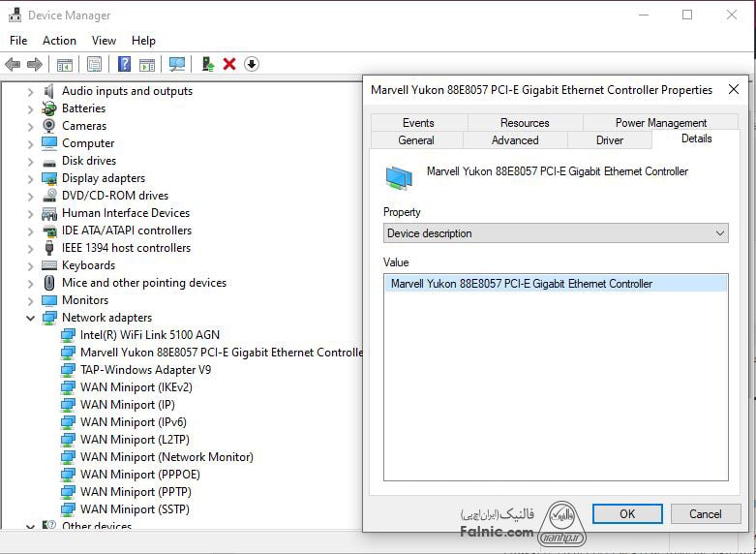Click the black down-arrow disable device icon
This screenshot has width=756, height=554.
tap(252, 64)
